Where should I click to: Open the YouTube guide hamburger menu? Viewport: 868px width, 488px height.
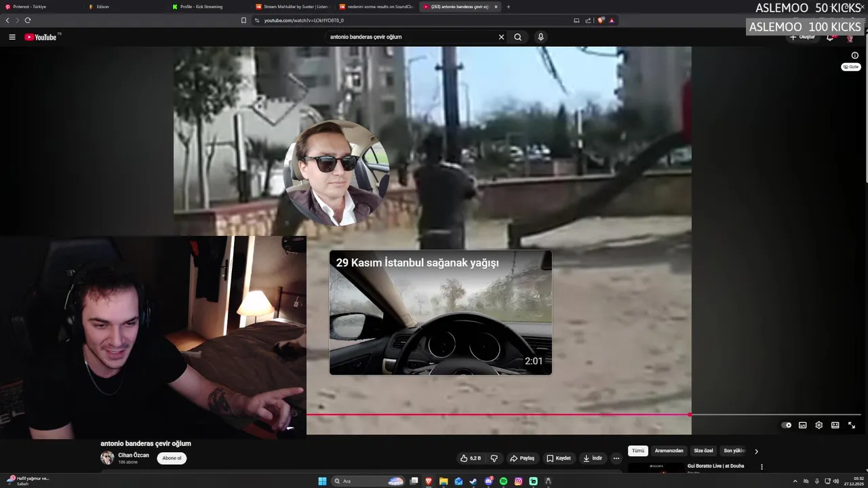coord(12,37)
